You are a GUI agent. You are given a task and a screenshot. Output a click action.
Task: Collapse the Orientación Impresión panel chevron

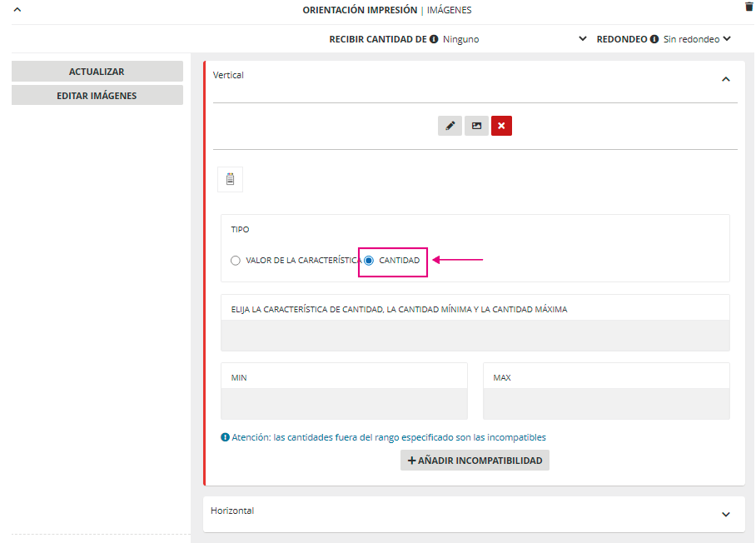[17, 10]
